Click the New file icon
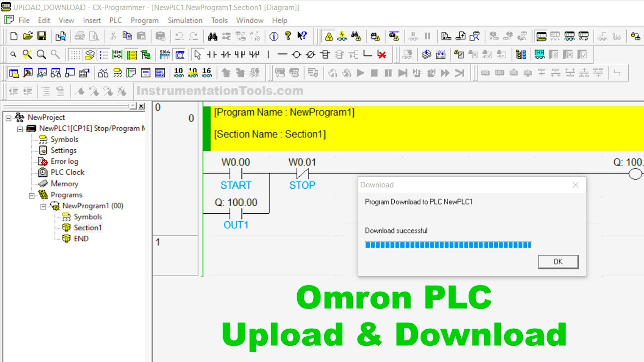This screenshot has height=362, width=644. tap(14, 36)
